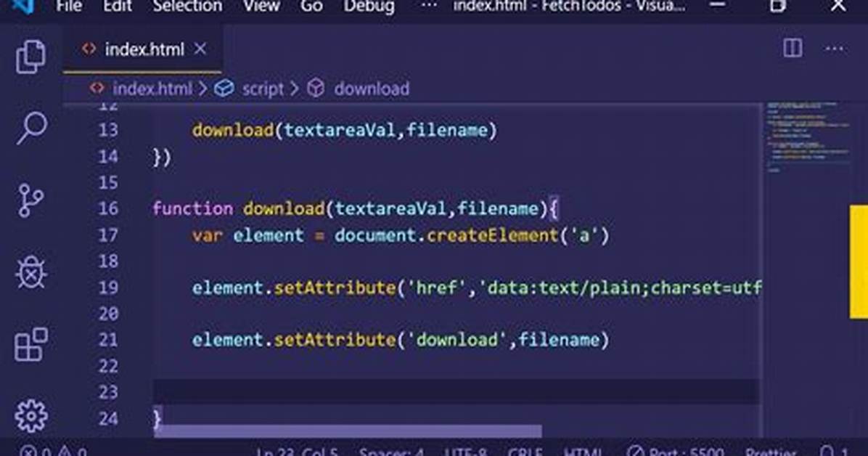Click the code minimap preview
This screenshot has height=456, width=868.
click(807, 136)
